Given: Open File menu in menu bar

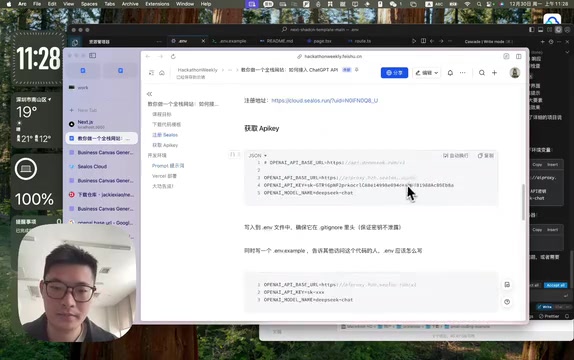Looking at the screenshot, I should 37,4.
